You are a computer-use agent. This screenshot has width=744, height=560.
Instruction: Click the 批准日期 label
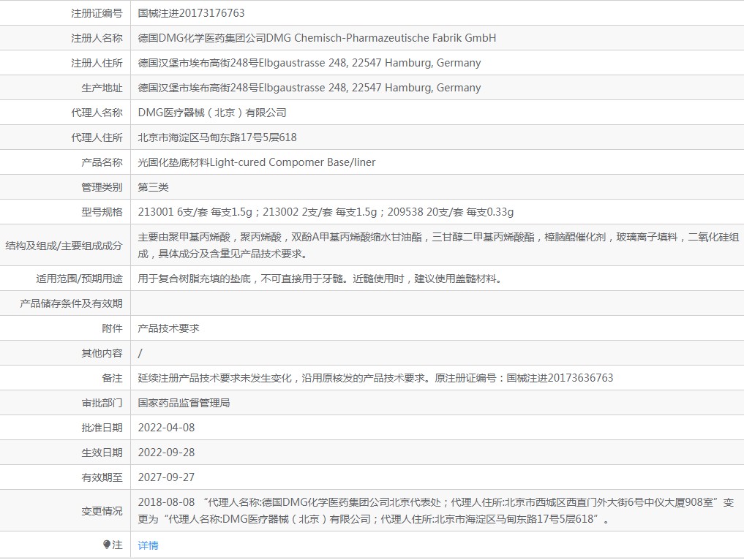pyautogui.click(x=102, y=428)
